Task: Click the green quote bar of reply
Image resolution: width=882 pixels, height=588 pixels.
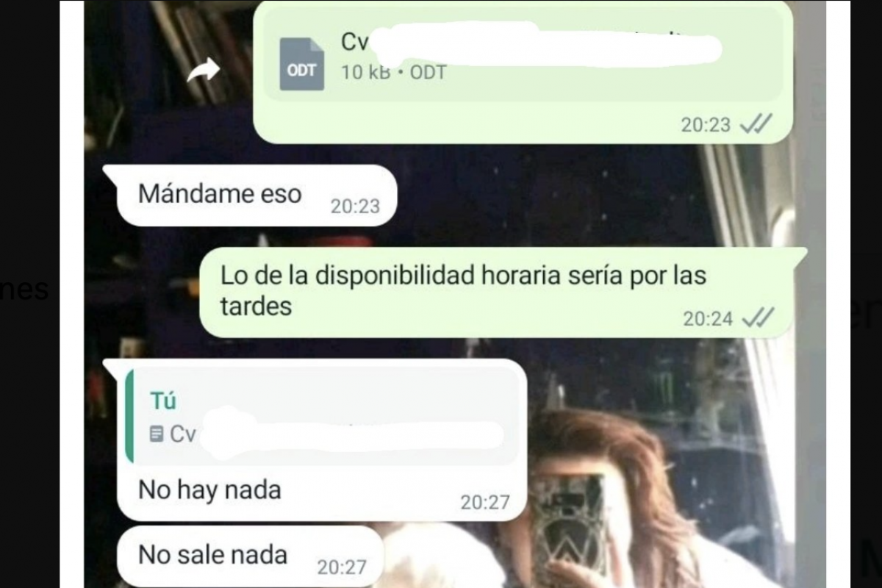Action: pos(129,416)
